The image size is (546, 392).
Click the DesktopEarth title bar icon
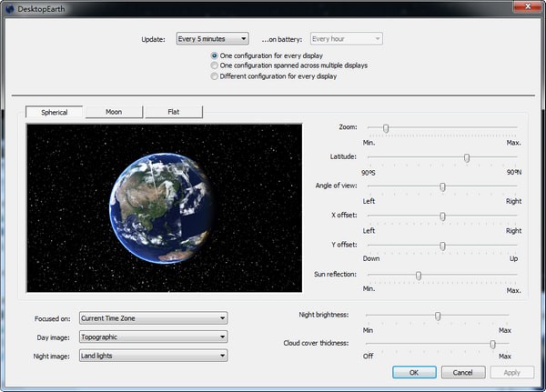tap(9, 7)
